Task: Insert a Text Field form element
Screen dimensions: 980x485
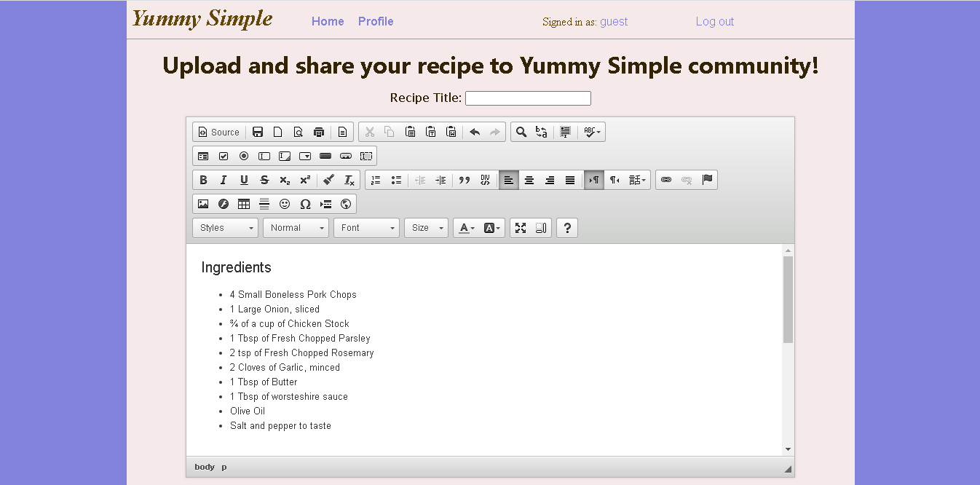Action: (x=264, y=156)
